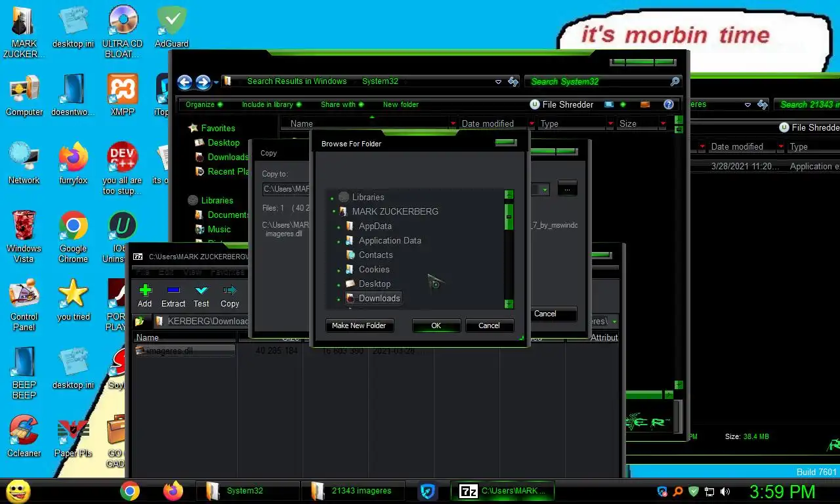Viewport: 840px width, 504px height.
Task: Open the Windows Vista recycle bin icon
Action: [24, 238]
